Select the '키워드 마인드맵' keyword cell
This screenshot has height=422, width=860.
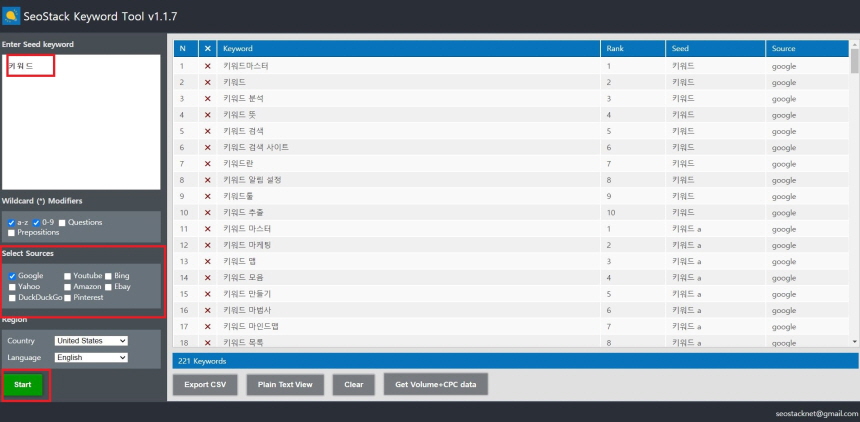(409, 327)
